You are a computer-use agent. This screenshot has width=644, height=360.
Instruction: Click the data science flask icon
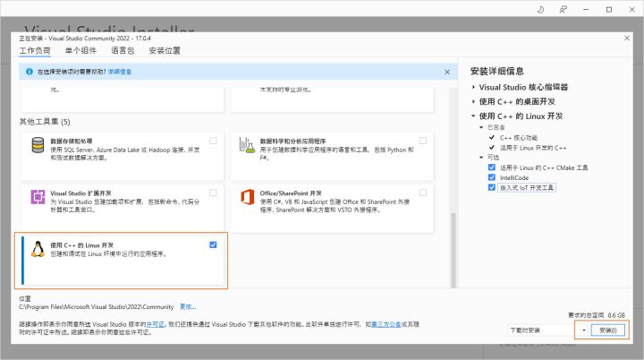[x=247, y=145]
